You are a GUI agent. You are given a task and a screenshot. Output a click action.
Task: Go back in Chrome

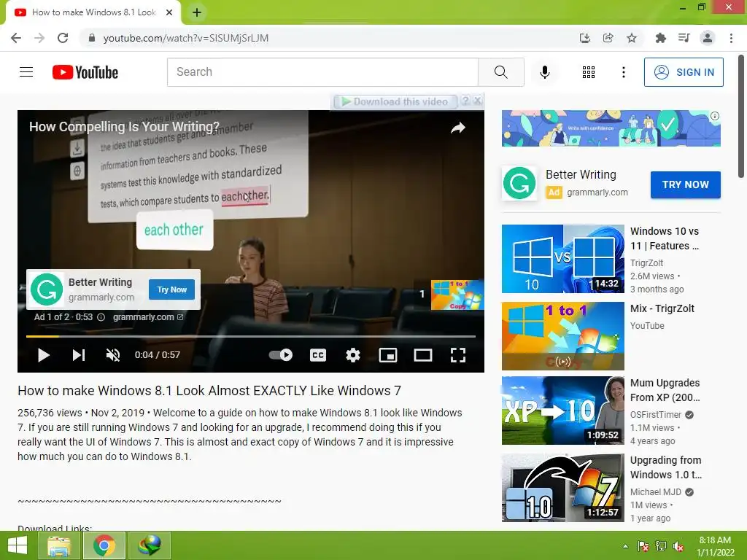click(x=16, y=38)
